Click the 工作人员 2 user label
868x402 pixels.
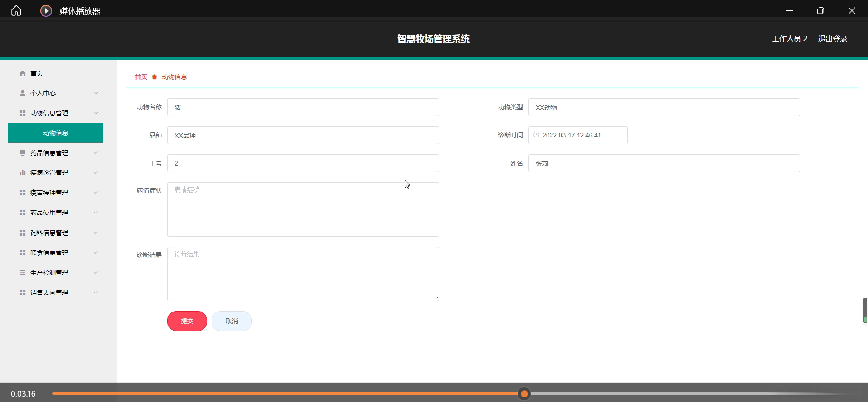click(790, 39)
